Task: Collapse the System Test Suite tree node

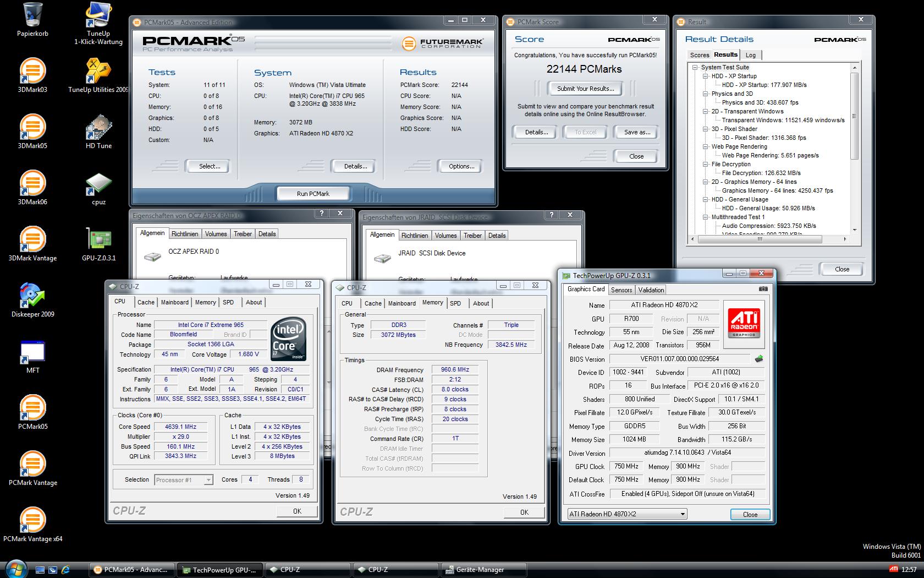Action: pyautogui.click(x=695, y=67)
